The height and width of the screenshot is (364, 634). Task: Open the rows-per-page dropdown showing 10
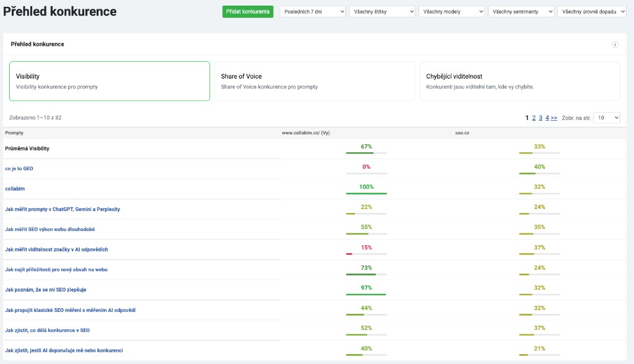pos(607,118)
